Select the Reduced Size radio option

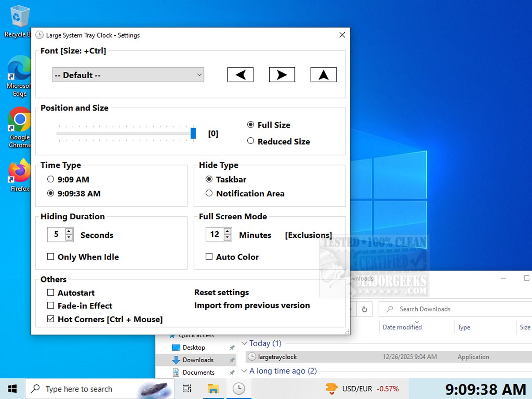251,141
